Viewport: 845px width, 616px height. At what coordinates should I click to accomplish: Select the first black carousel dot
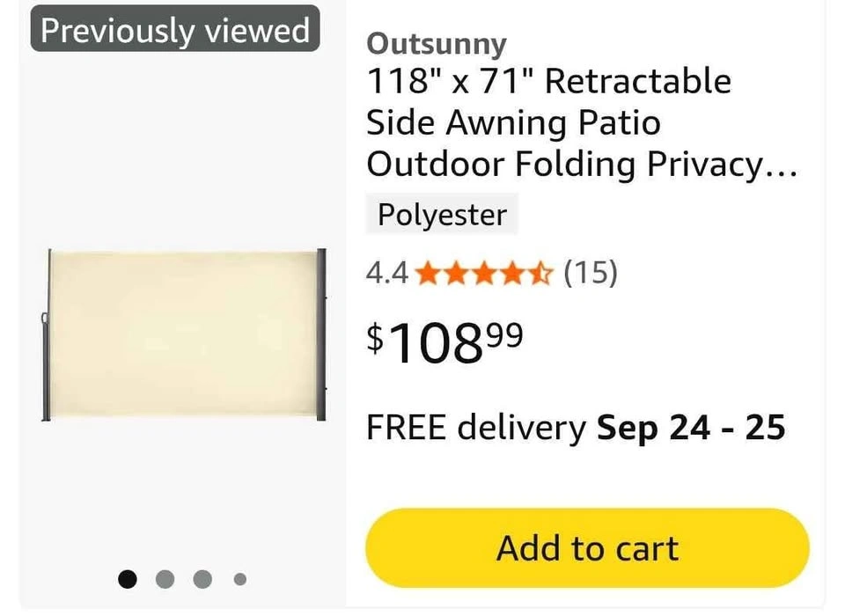(x=129, y=578)
